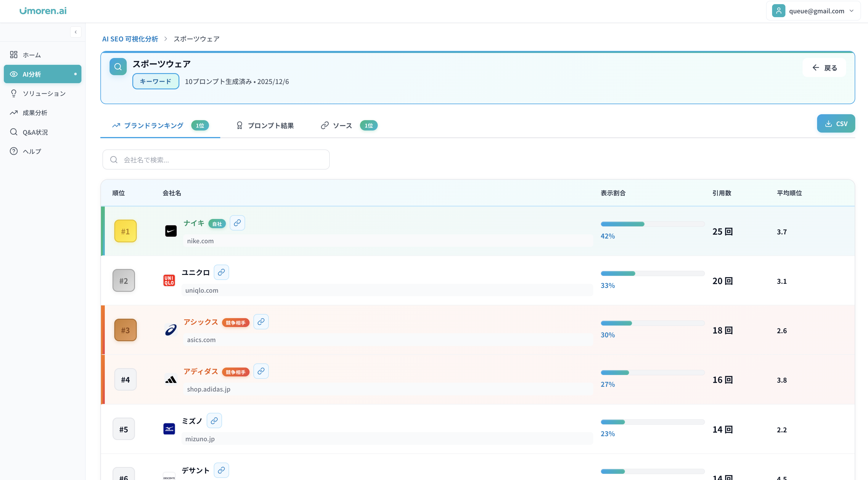868x480 pixels.
Task: Collapse the sidebar with chevron button
Action: [75, 32]
